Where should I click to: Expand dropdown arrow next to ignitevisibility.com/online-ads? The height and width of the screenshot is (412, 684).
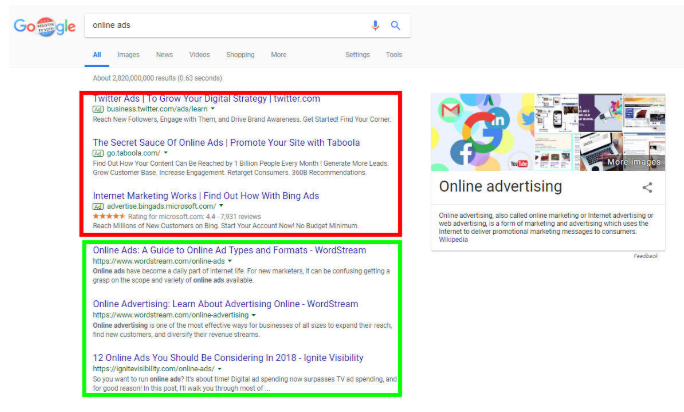point(219,369)
